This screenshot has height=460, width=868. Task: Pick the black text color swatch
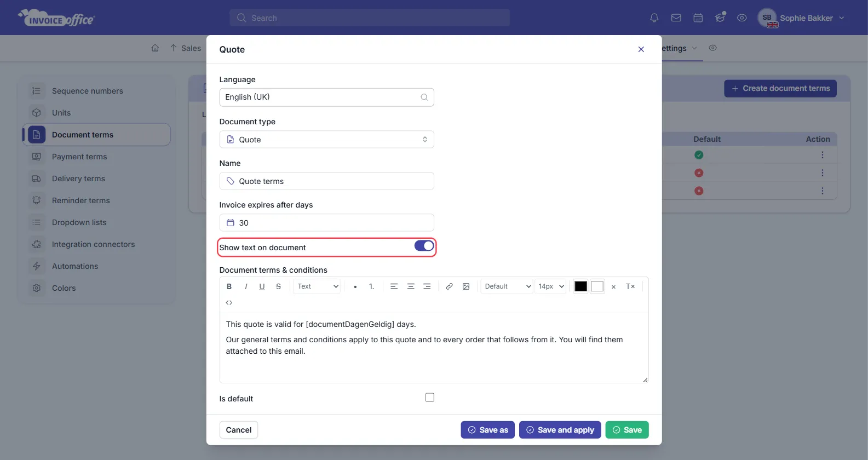581,286
